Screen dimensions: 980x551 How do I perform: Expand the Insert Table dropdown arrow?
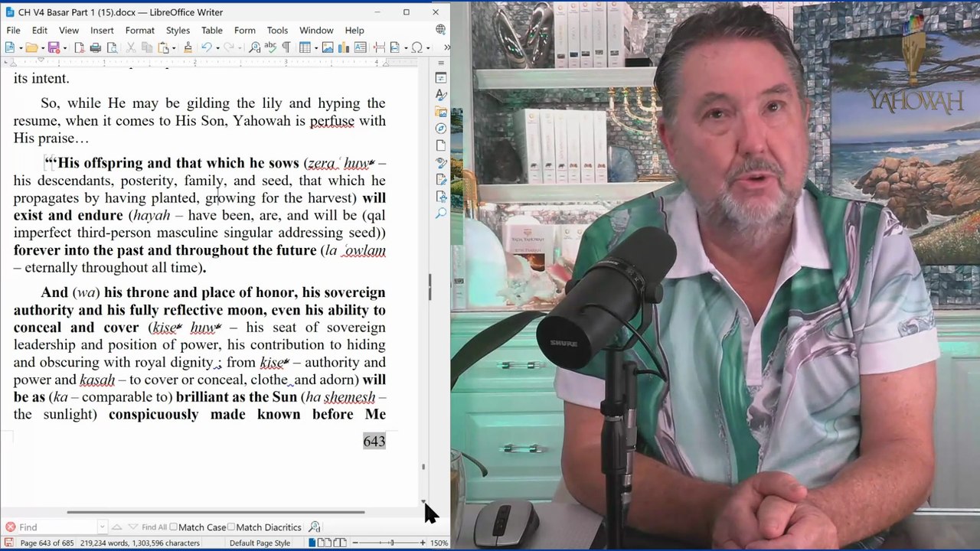pyautogui.click(x=315, y=47)
